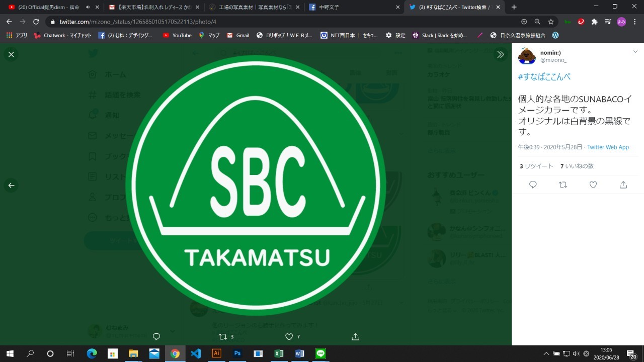View the 7 いいねの数 list
The width and height of the screenshot is (644, 362).
point(577,166)
